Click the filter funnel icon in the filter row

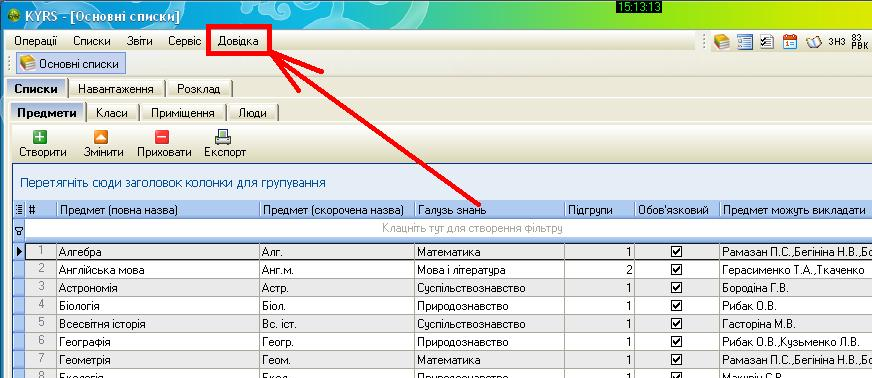tap(19, 230)
